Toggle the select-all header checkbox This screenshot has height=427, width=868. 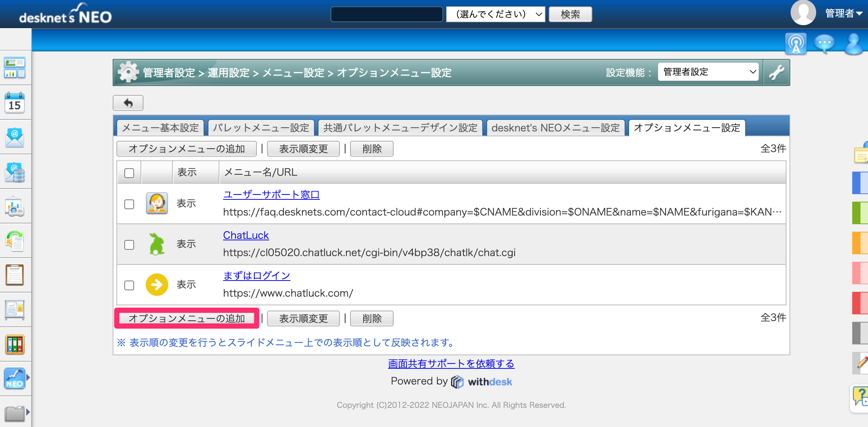pos(129,173)
